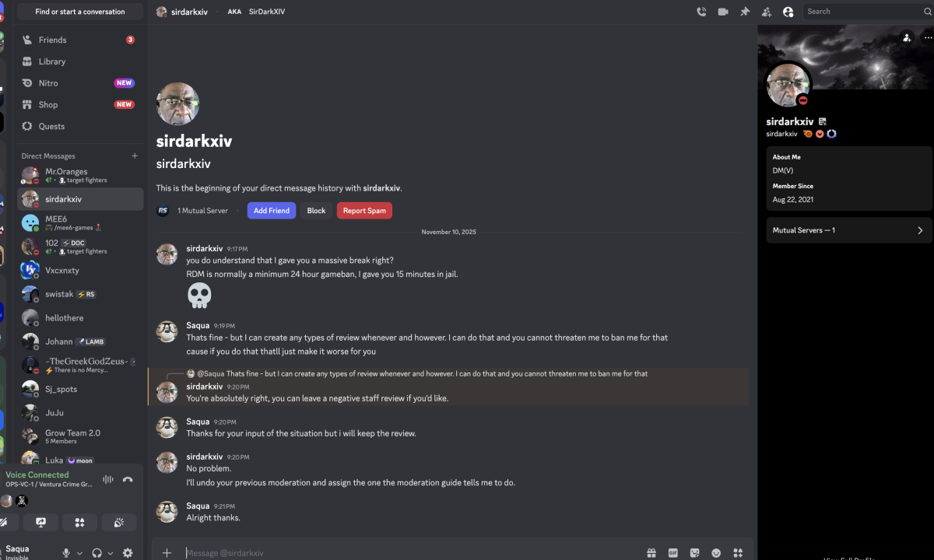The height and width of the screenshot is (560, 934).
Task: Hide the user profile panel
Action: pyautogui.click(x=788, y=12)
